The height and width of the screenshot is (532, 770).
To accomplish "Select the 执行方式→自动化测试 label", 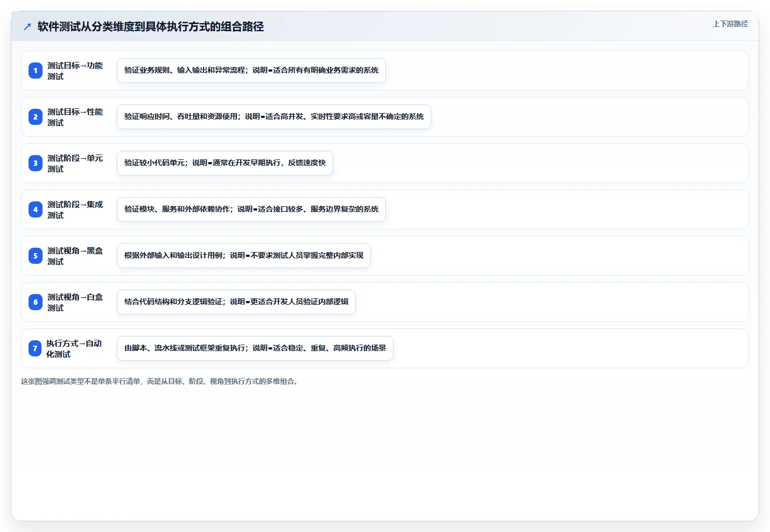I will pyautogui.click(x=74, y=349).
